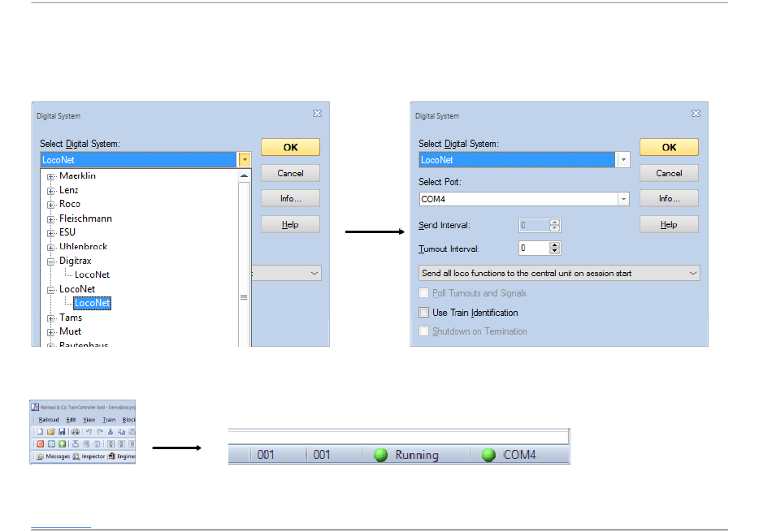Click the Save floppy disk icon
The width and height of the screenshot is (772, 532).
click(x=62, y=431)
